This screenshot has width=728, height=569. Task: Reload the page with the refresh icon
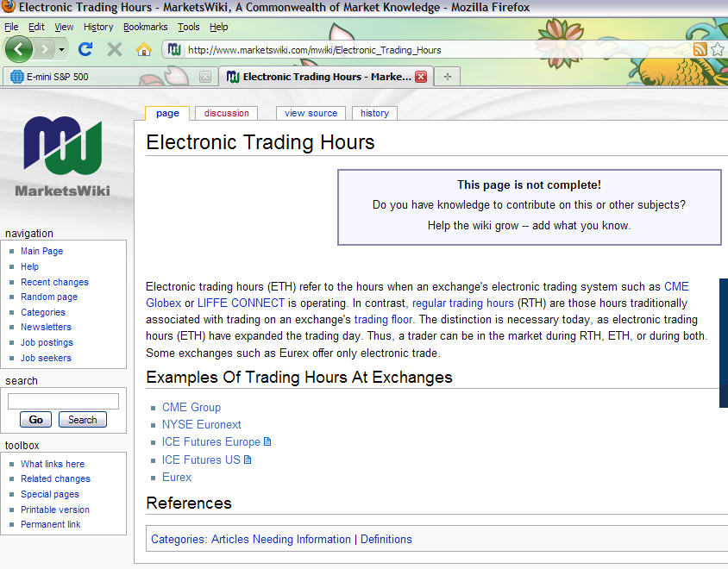coord(85,49)
